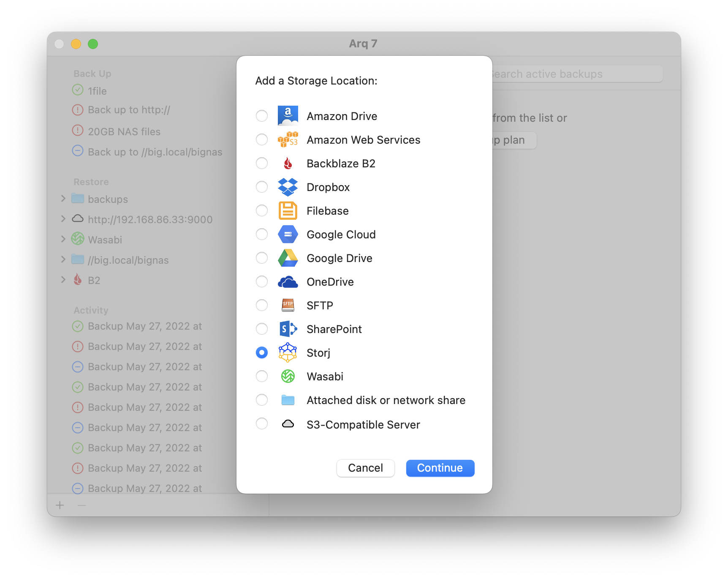Click the backups folder icon in Restore

click(x=78, y=198)
